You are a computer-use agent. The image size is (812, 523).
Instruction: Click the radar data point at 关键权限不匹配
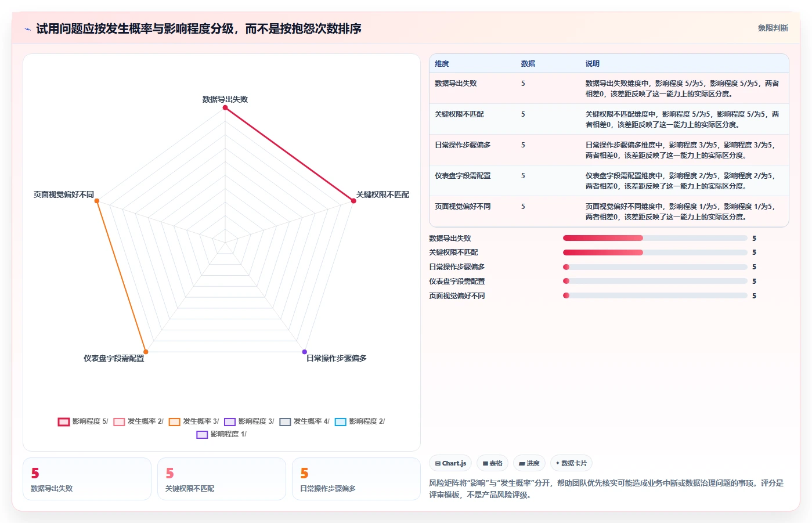[x=353, y=201]
